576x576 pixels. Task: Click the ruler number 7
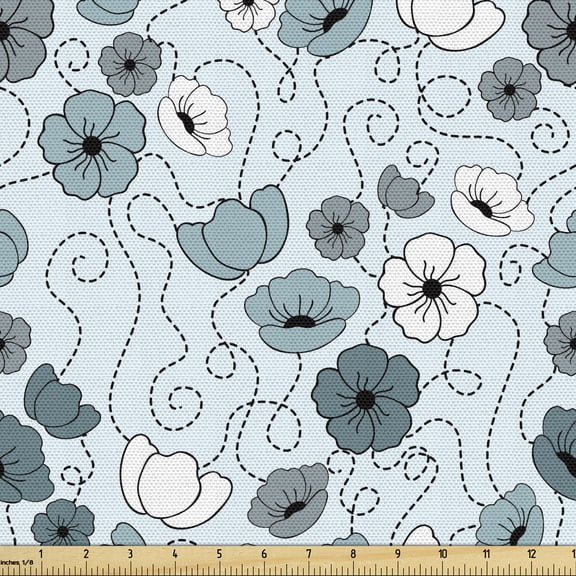[x=309, y=554]
